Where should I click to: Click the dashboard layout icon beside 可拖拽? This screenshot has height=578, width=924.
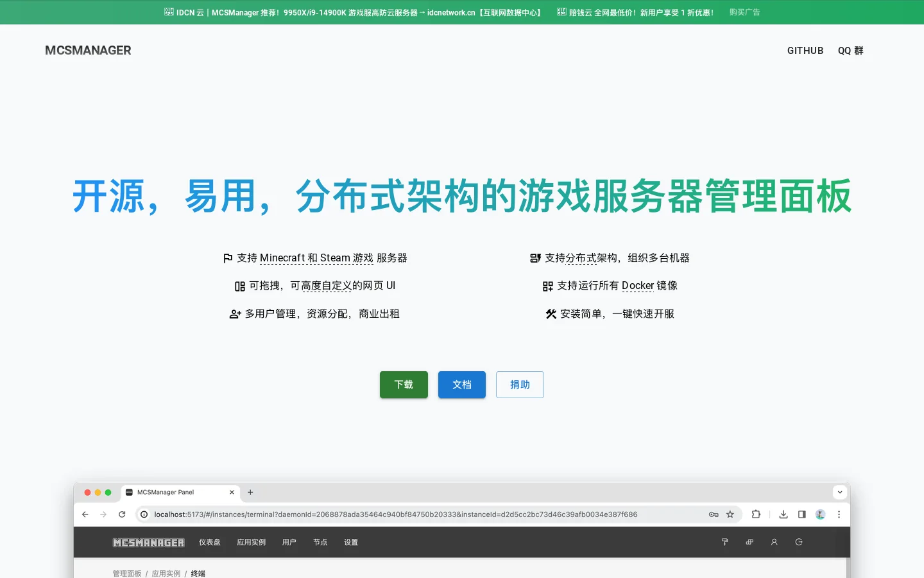[240, 286]
